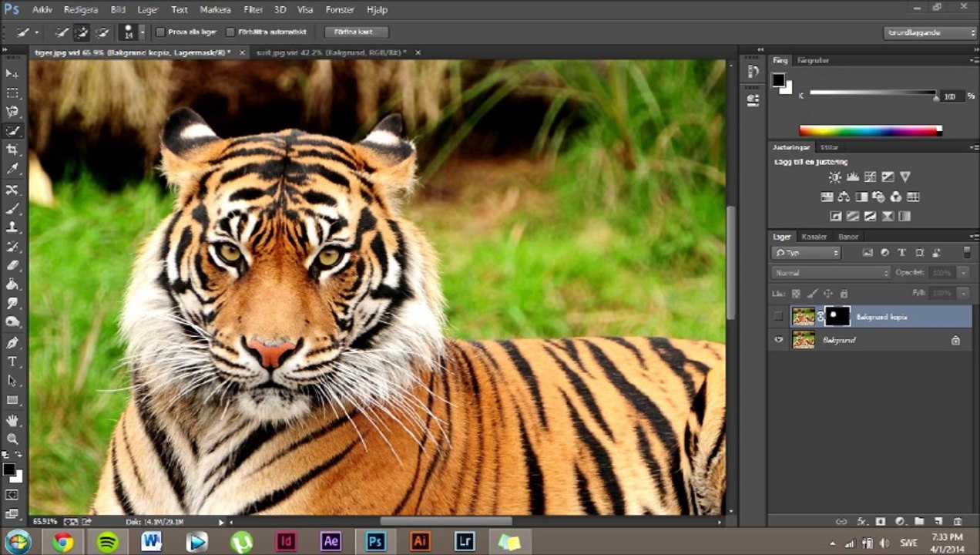
Task: Click the foreground color swatch in Färg panel
Action: tap(778, 80)
